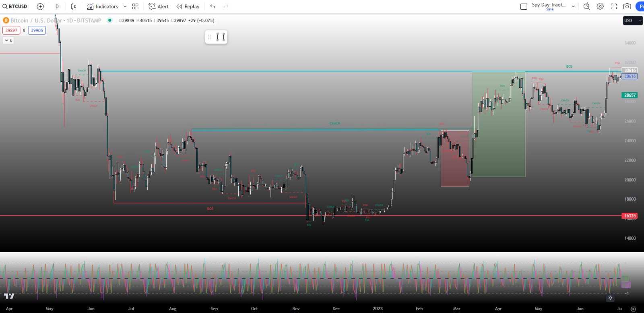Click the red sell price 39897
644x313 pixels.
pos(11,30)
